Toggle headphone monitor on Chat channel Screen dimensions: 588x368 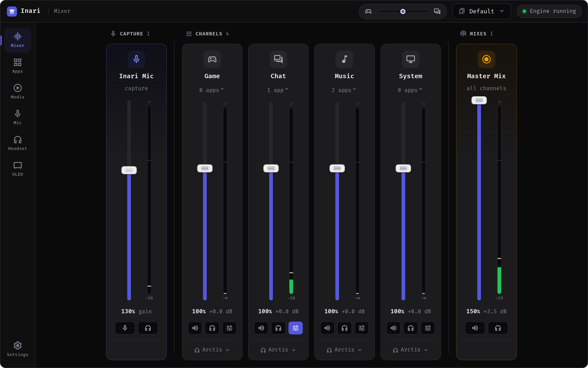point(278,328)
